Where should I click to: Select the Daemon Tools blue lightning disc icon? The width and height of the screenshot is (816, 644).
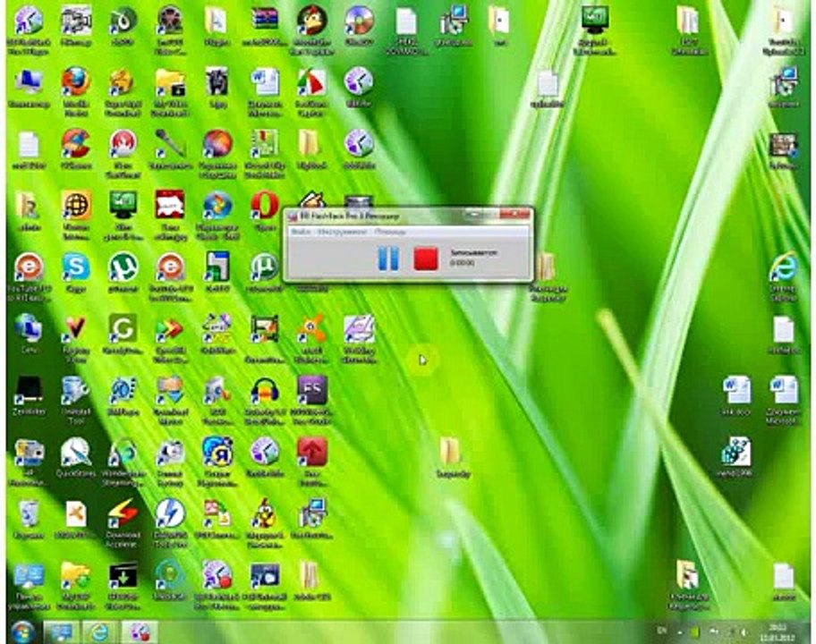pyautogui.click(x=170, y=522)
